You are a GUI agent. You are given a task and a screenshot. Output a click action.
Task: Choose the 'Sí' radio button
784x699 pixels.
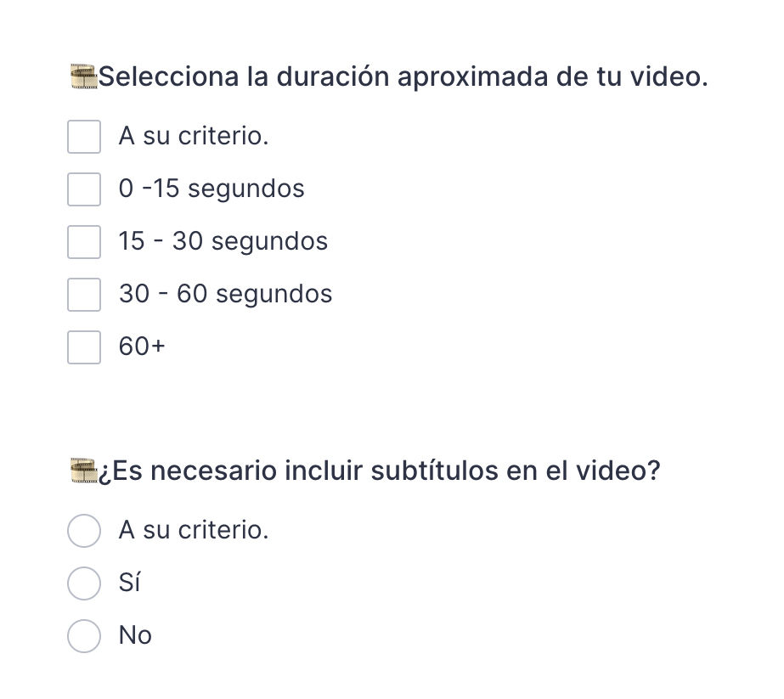[x=84, y=583]
